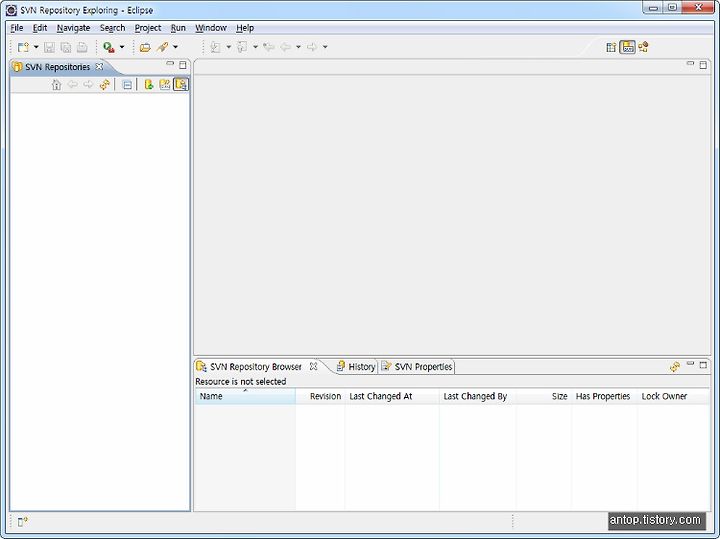
Task: Click the Back navigation arrow in main toolbar
Action: (286, 47)
